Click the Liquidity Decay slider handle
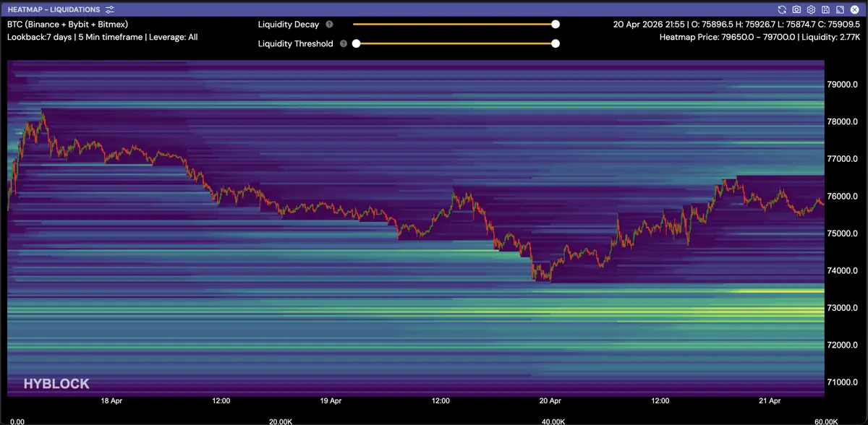Viewport: 868px width, 425px height. click(556, 24)
